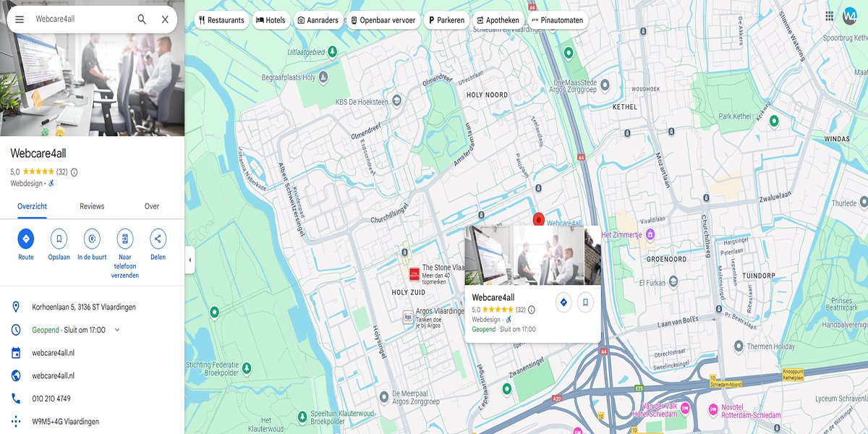Viewport: 868px width, 434px height.
Task: Open the computer screen photo in popup card
Action: tap(489, 255)
